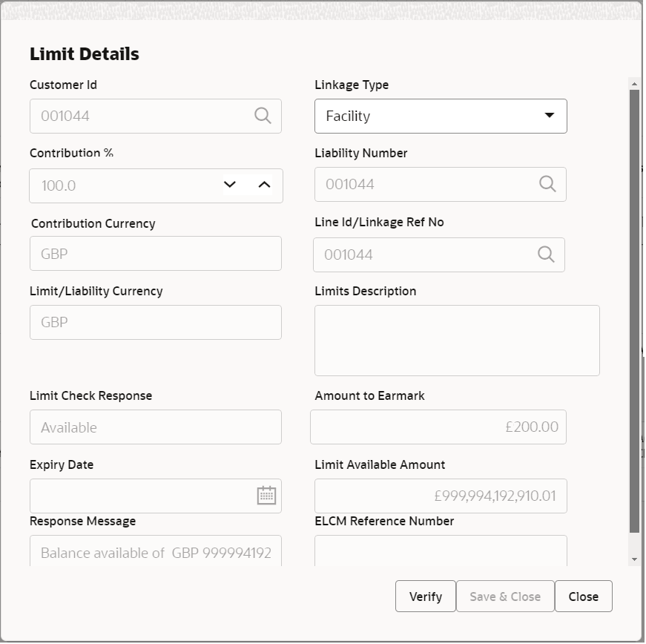Click the ELCM Reference Number field
The width and height of the screenshot is (646, 644).
click(x=441, y=552)
